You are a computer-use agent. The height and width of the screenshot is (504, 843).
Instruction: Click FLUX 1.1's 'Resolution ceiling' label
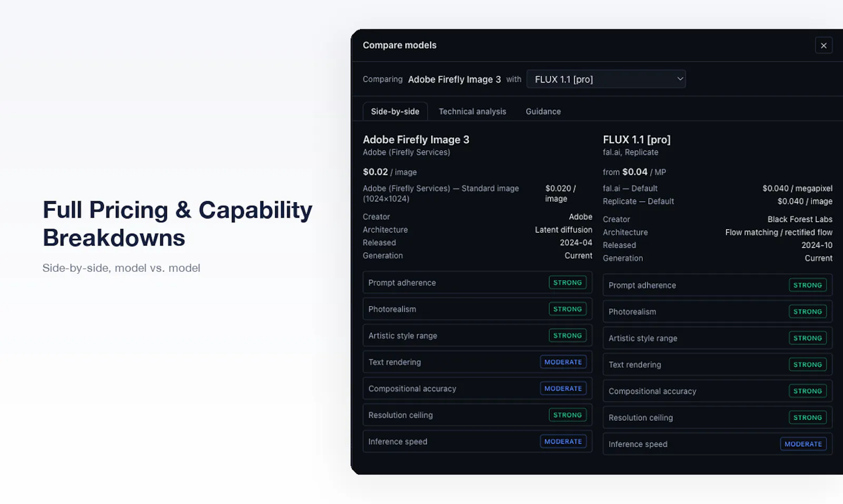click(641, 418)
